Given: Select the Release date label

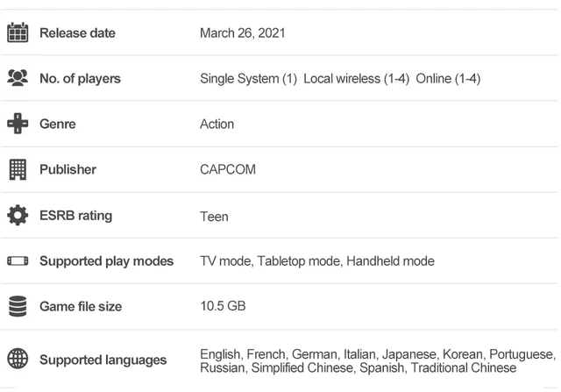Looking at the screenshot, I should pos(77,33).
